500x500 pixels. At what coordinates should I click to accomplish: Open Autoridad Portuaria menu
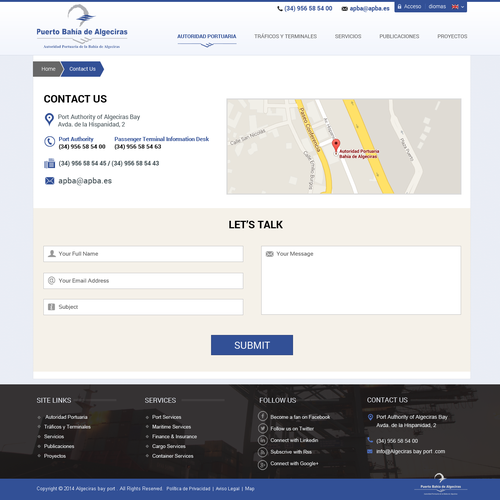click(x=207, y=36)
